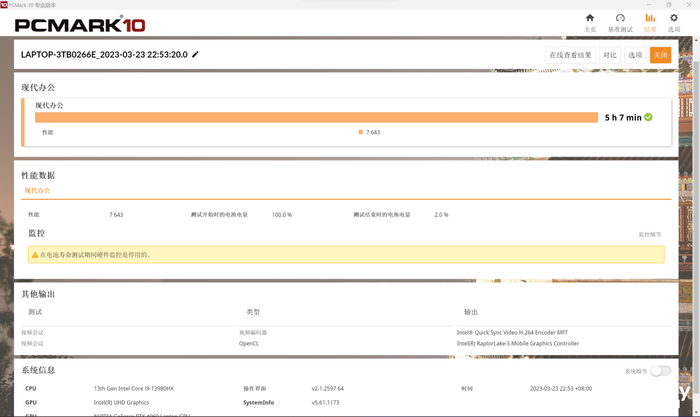Click Intel(R) RaptorLake-S Mobile Graphics Controller text
700x417 pixels.
[x=517, y=343]
